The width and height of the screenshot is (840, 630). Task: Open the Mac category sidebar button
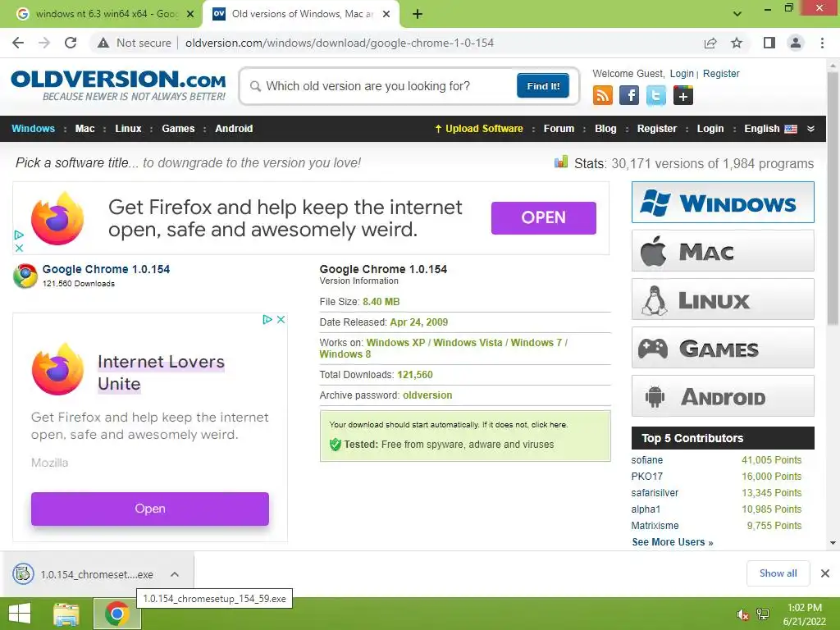click(723, 251)
